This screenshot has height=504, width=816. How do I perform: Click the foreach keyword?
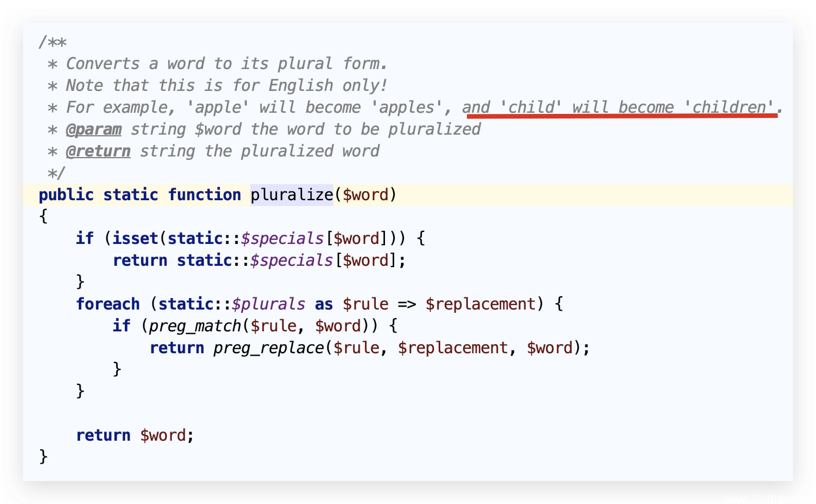(108, 304)
